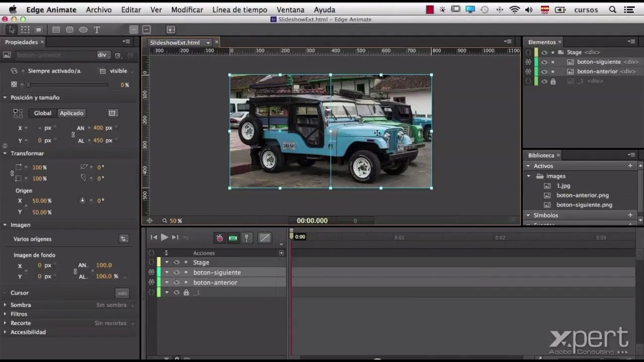Click the opacity slider handle

pos(29,85)
